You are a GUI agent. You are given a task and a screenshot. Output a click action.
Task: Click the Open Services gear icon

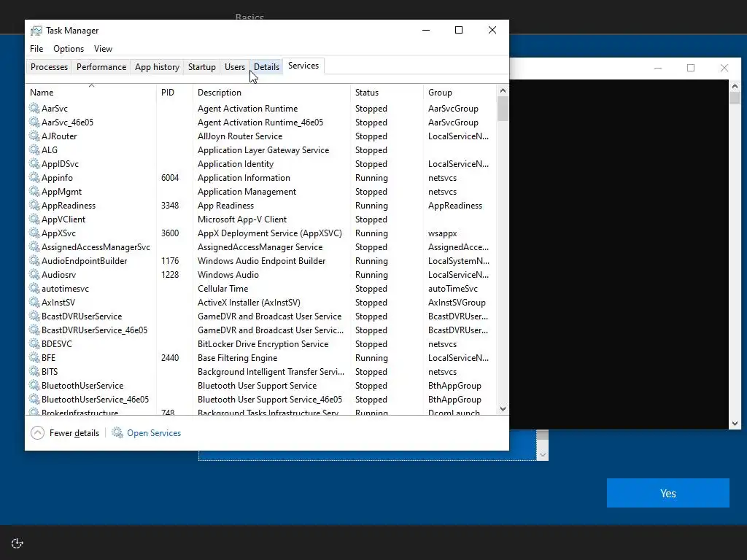pos(117,432)
